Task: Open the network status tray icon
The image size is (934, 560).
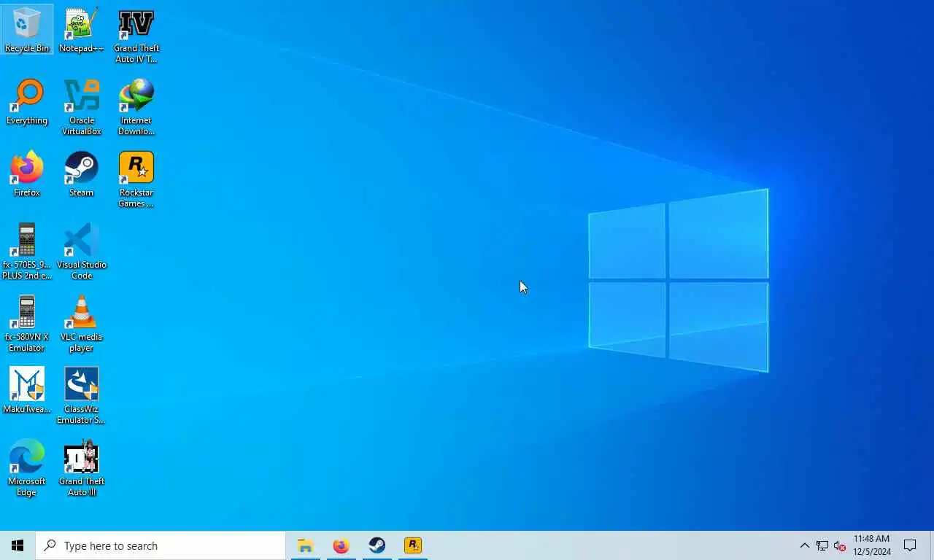Action: tap(822, 545)
